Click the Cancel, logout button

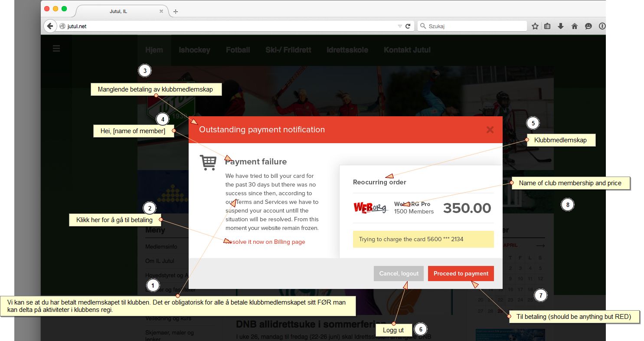[399, 273]
